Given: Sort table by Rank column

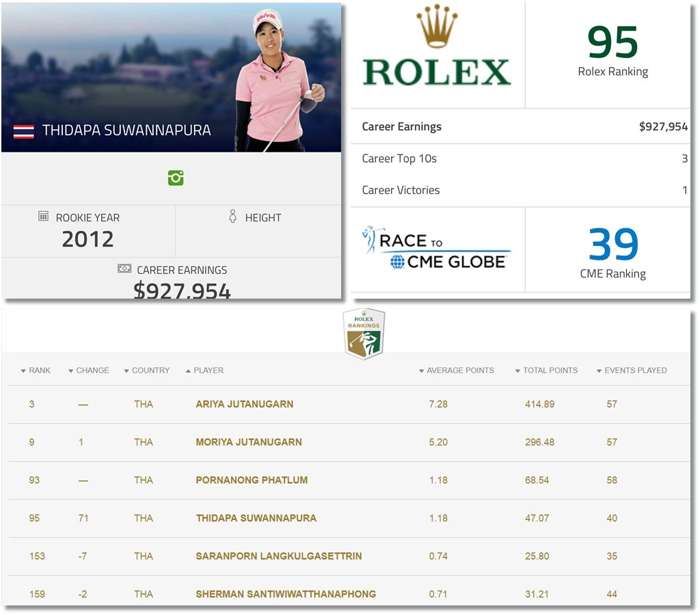Looking at the screenshot, I should click(x=36, y=370).
